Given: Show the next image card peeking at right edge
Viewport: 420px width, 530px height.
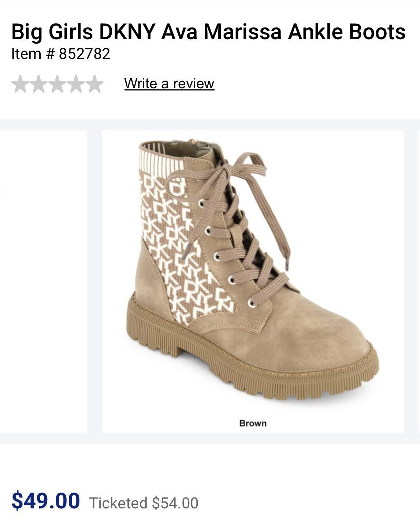Looking at the screenshot, I should click(419, 281).
